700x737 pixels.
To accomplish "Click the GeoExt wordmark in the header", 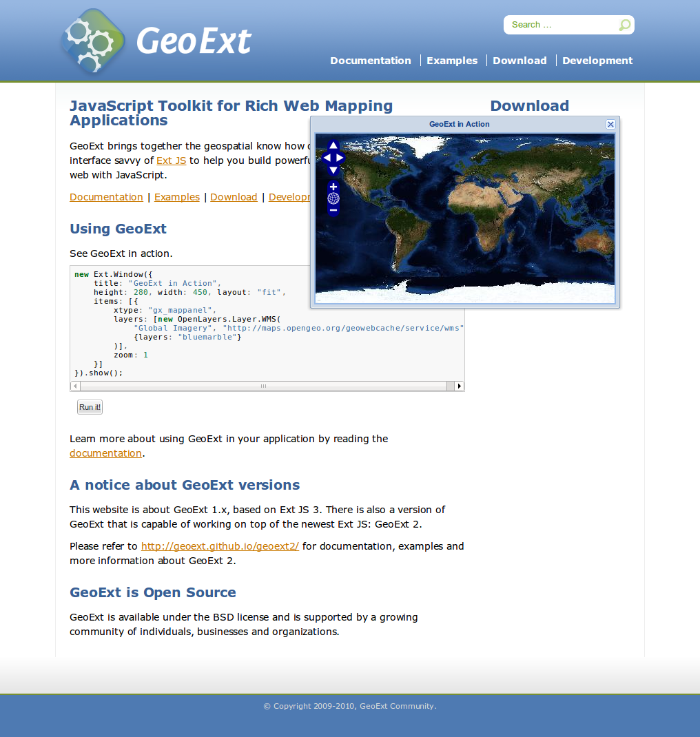I will point(194,41).
